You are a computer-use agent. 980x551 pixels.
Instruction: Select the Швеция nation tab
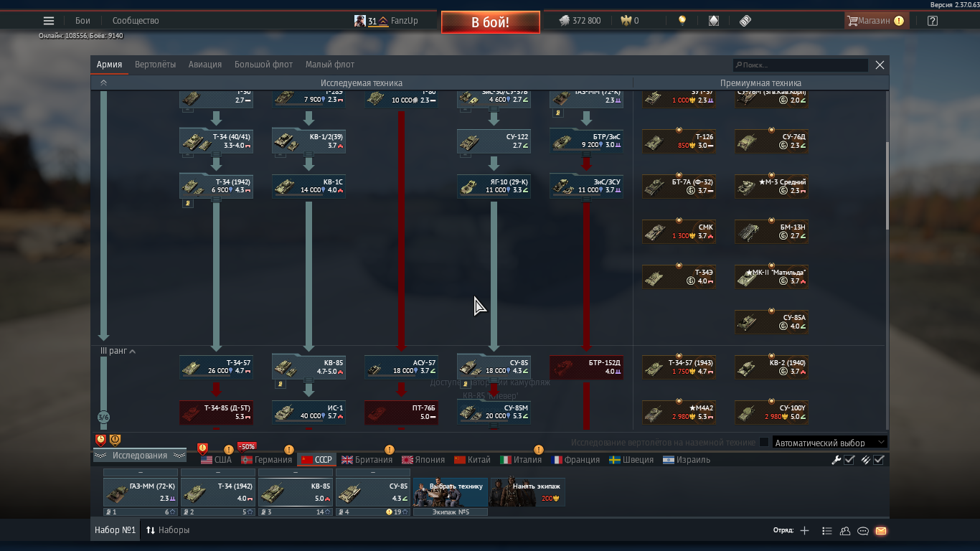pyautogui.click(x=631, y=460)
